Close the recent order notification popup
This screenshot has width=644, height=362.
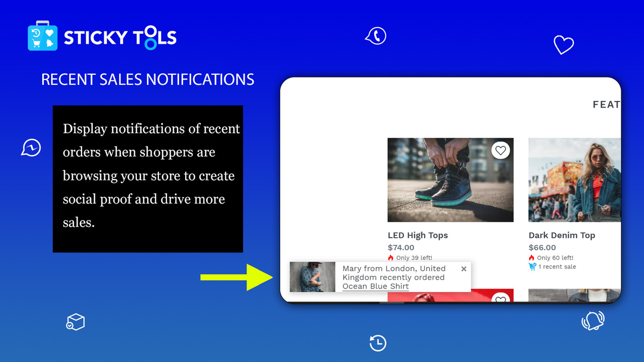coord(464,269)
